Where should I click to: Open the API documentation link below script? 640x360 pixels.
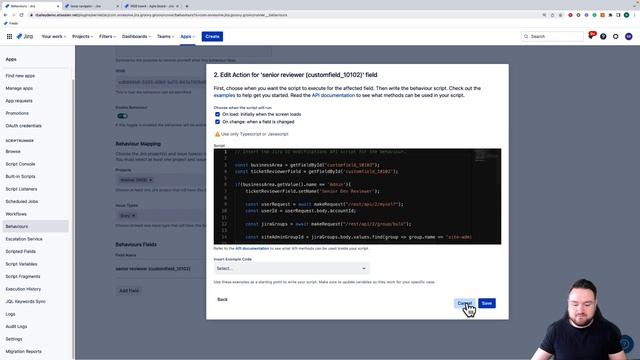252,248
